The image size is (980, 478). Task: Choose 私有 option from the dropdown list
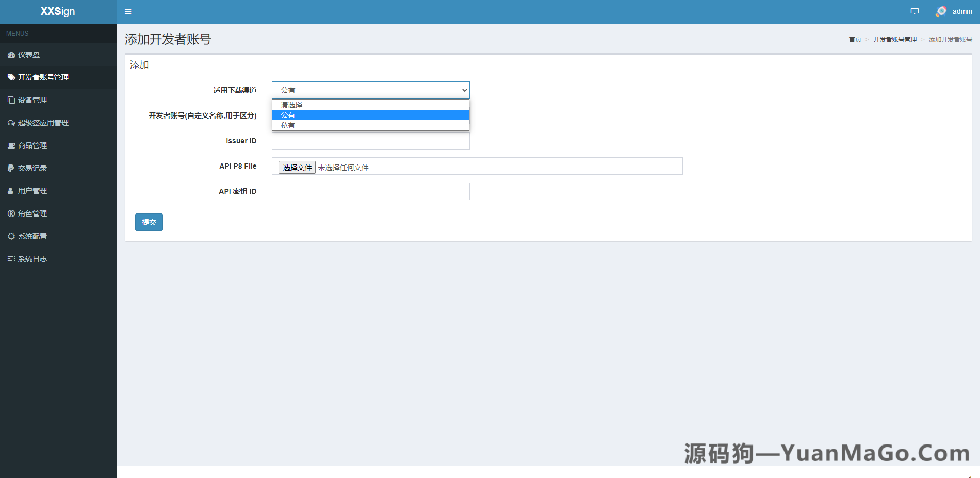tap(370, 125)
